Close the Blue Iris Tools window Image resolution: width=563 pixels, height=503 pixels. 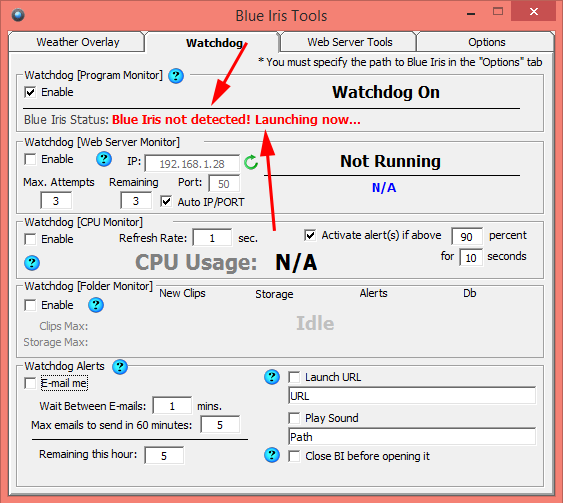[x=534, y=11]
